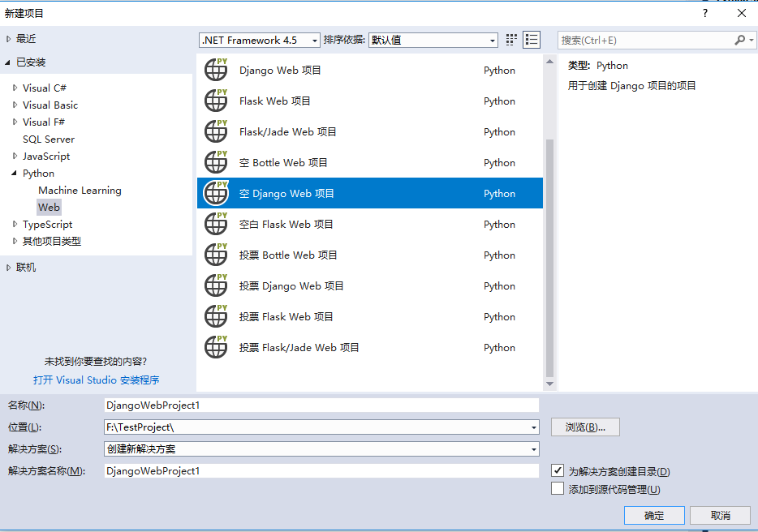Screen dimensions: 758x532
Task: Click the Flask/Jade Web 项目 template icon
Action: (216, 131)
